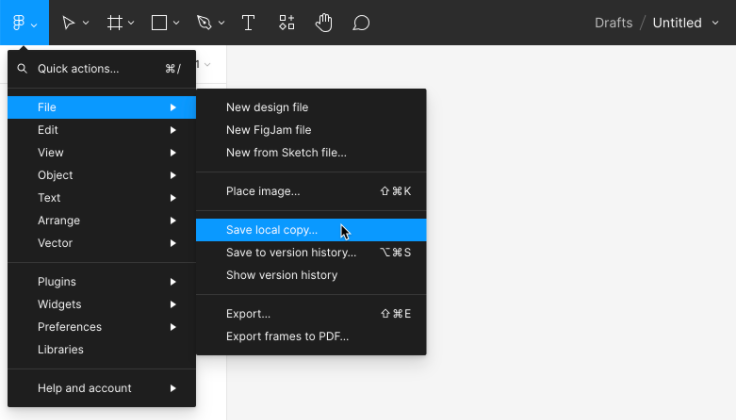Open the Resources components tool

(286, 23)
